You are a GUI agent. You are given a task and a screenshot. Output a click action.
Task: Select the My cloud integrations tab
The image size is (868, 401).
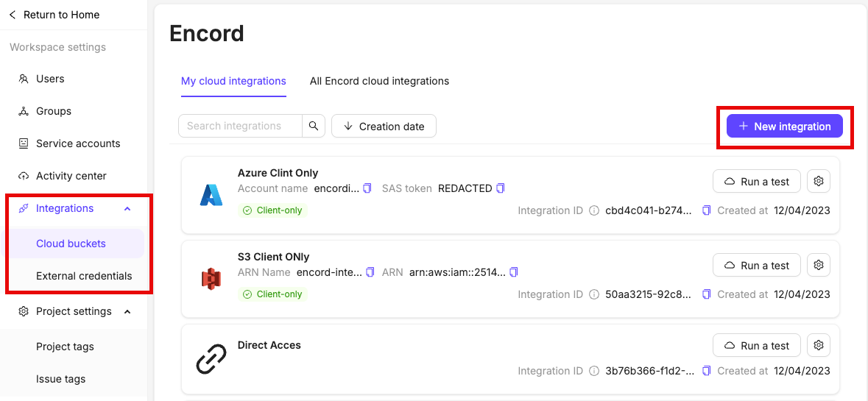pyautogui.click(x=233, y=82)
